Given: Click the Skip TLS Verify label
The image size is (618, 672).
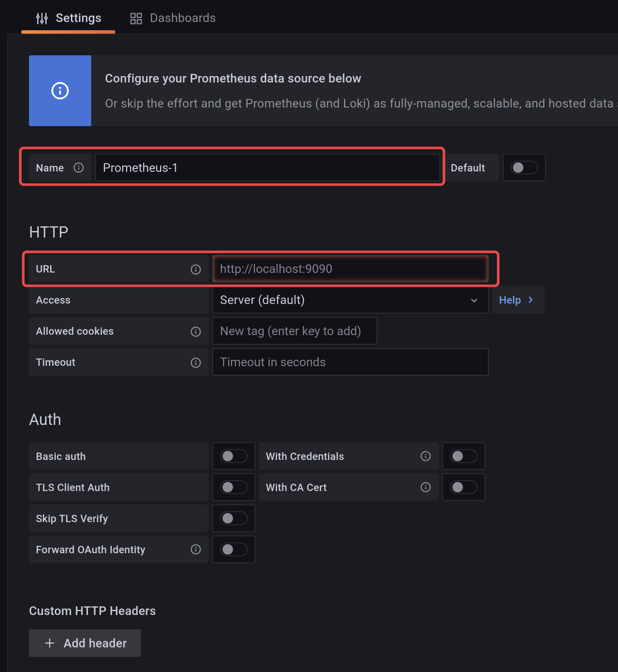Looking at the screenshot, I should click(72, 518).
